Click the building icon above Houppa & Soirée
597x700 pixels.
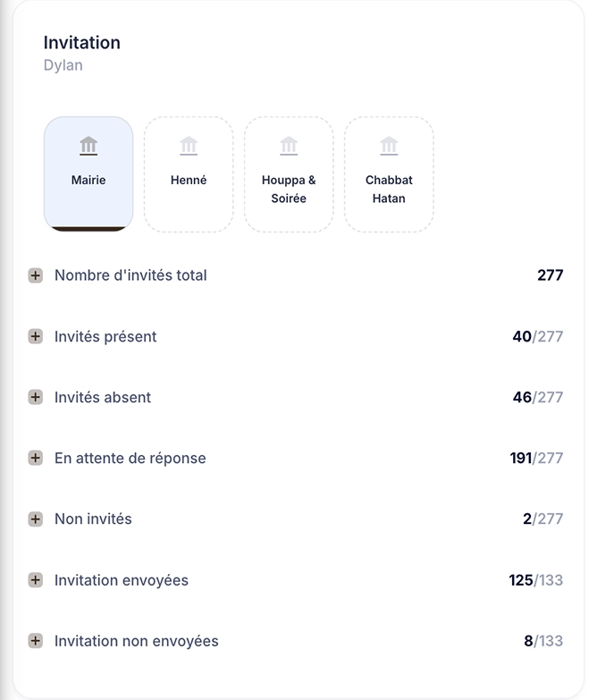(x=289, y=146)
